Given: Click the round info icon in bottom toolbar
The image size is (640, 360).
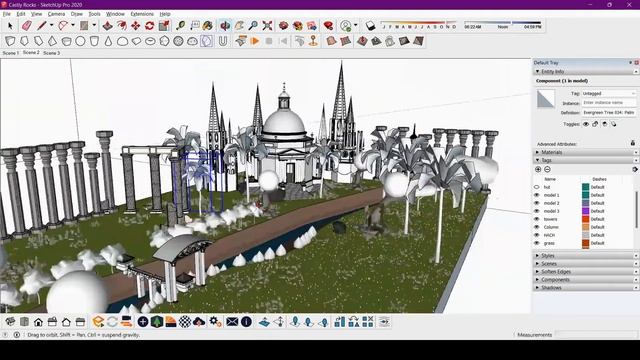Looking at the screenshot, I should (x=246, y=322).
